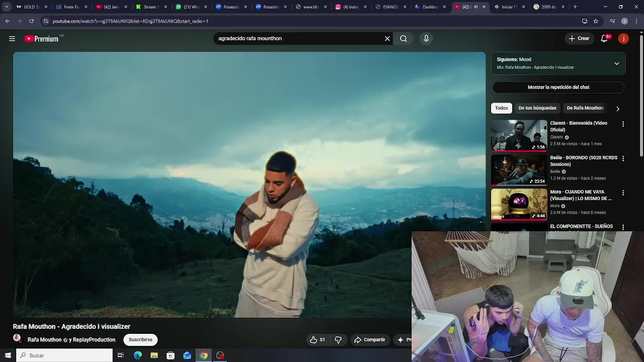Image resolution: width=644 pixels, height=362 pixels.
Task: Click the install/cast icon beside the star
Action: pos(585,21)
